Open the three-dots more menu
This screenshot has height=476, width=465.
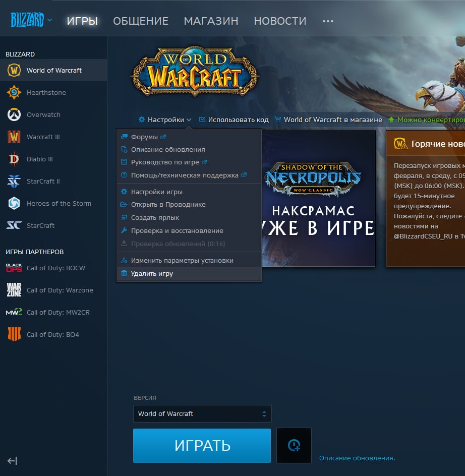coord(328,21)
